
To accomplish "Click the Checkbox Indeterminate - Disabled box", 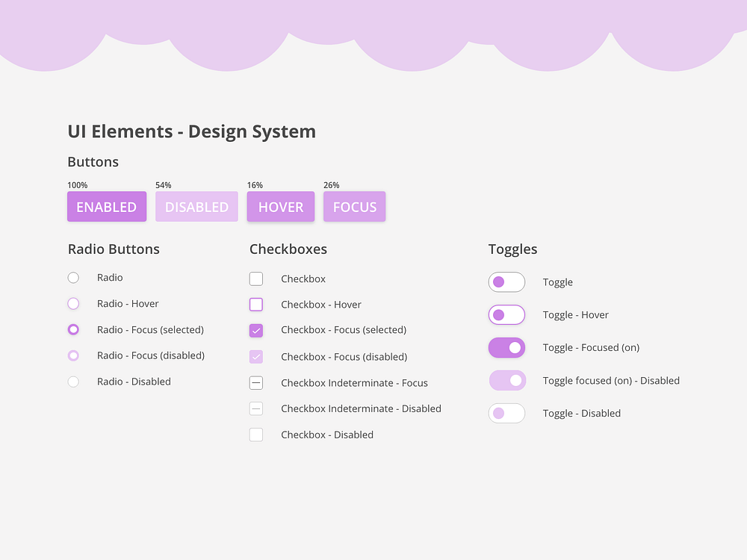I will point(256,408).
